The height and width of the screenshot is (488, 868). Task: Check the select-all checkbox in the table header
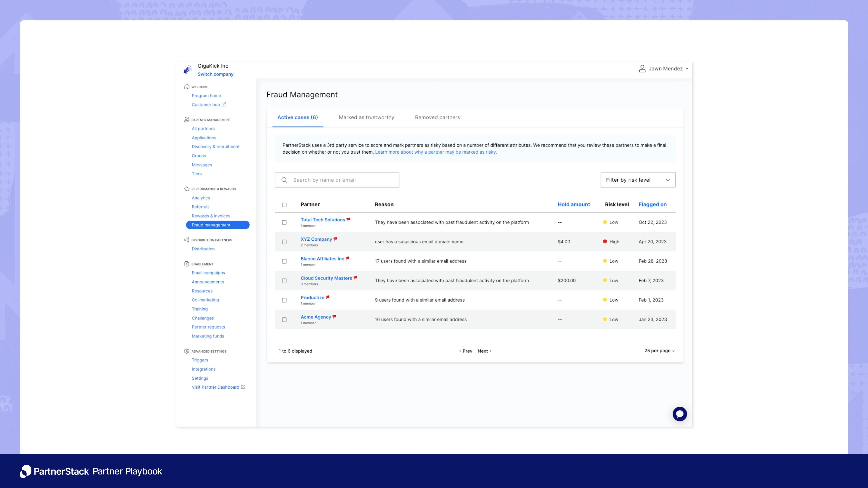(284, 205)
